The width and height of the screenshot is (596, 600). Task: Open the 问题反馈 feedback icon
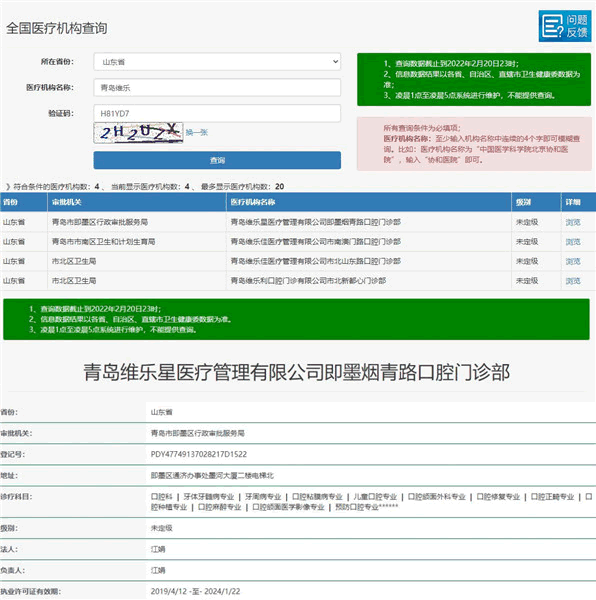coord(565,26)
